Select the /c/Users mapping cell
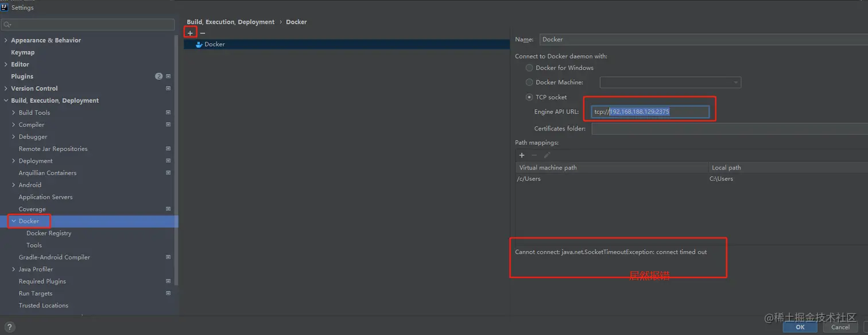 [x=612, y=179]
